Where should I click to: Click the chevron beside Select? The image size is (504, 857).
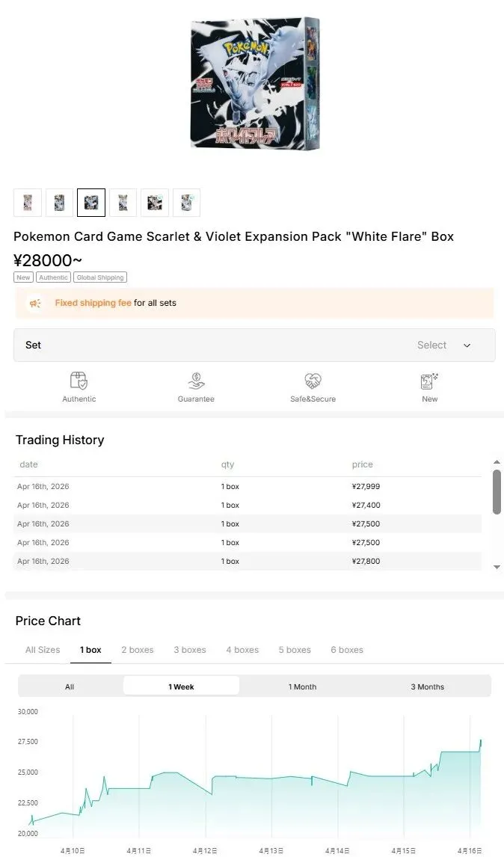467,345
